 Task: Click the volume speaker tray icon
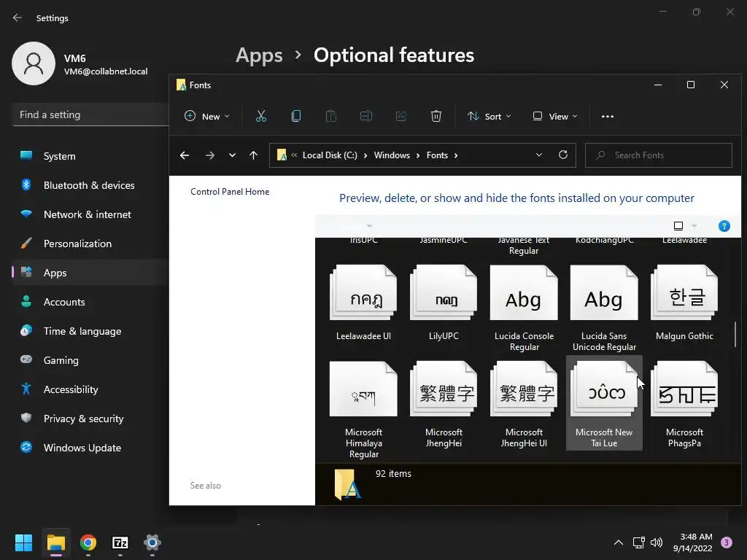657,542
